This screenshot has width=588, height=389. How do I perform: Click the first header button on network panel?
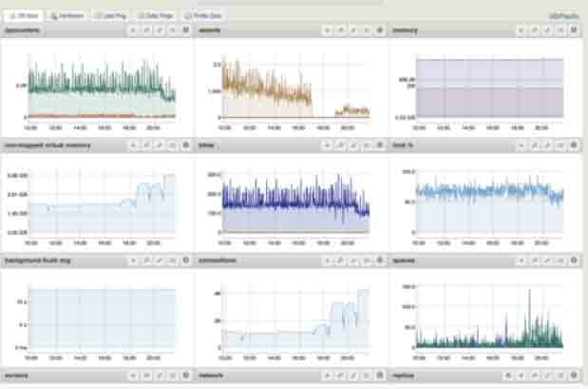click(327, 376)
